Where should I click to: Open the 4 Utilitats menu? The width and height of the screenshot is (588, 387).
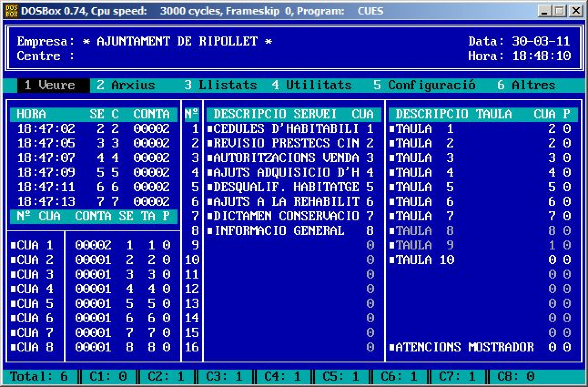(311, 85)
